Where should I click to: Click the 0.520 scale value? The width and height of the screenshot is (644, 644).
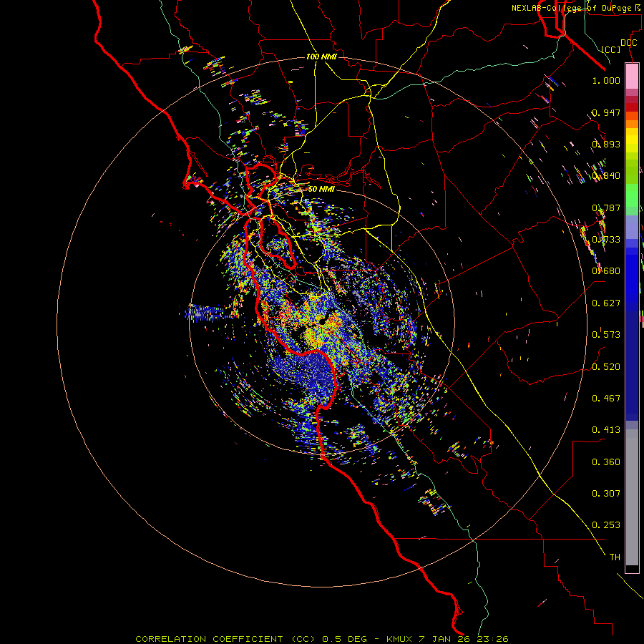point(606,367)
